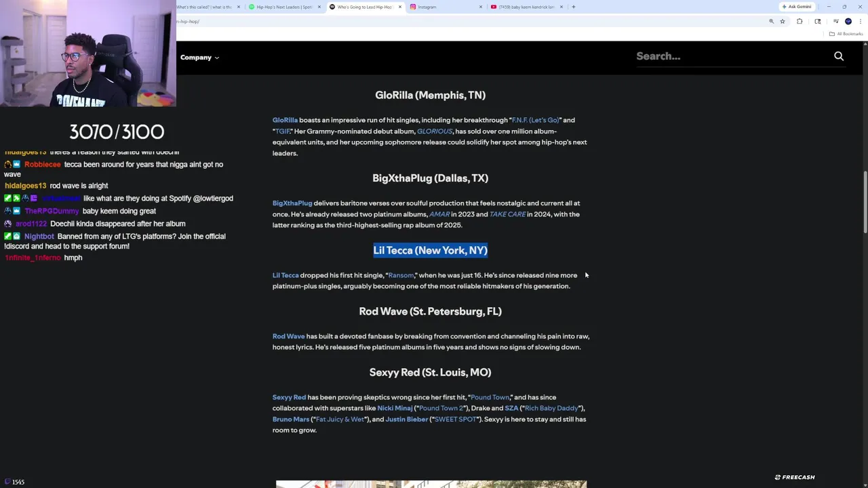
Task: Close the What's this called tab
Action: 238,7
